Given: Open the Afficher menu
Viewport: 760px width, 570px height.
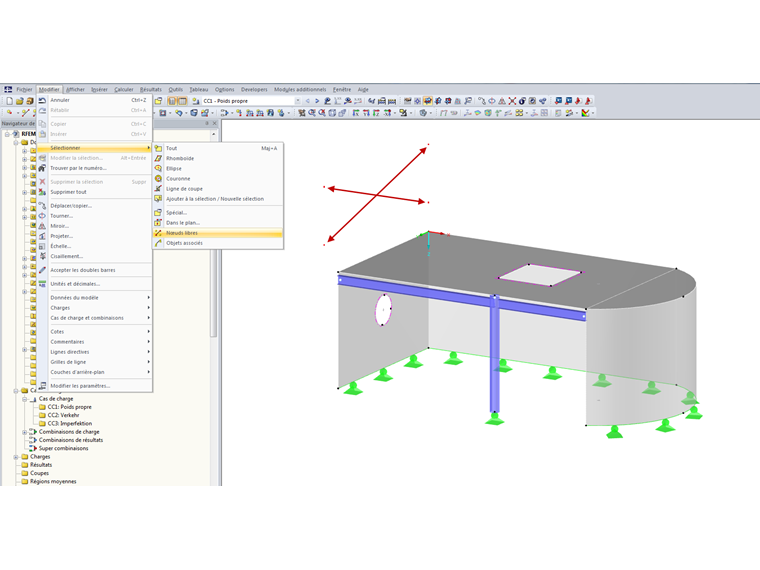Looking at the screenshot, I should tap(75, 90).
